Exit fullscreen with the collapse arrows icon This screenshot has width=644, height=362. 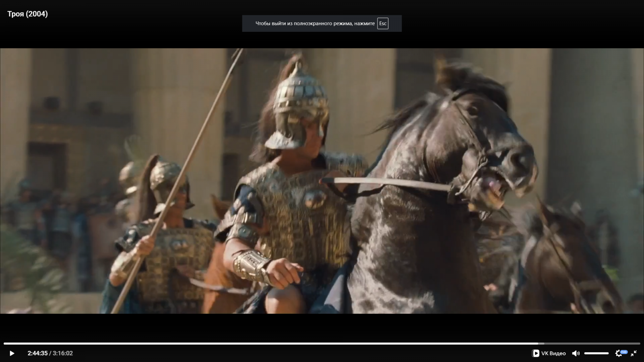coord(634,353)
